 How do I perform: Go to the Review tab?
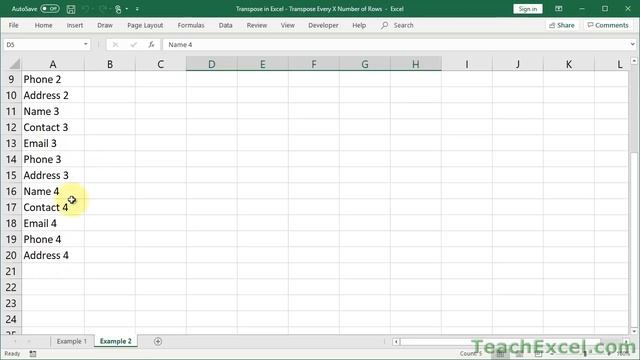(x=257, y=25)
